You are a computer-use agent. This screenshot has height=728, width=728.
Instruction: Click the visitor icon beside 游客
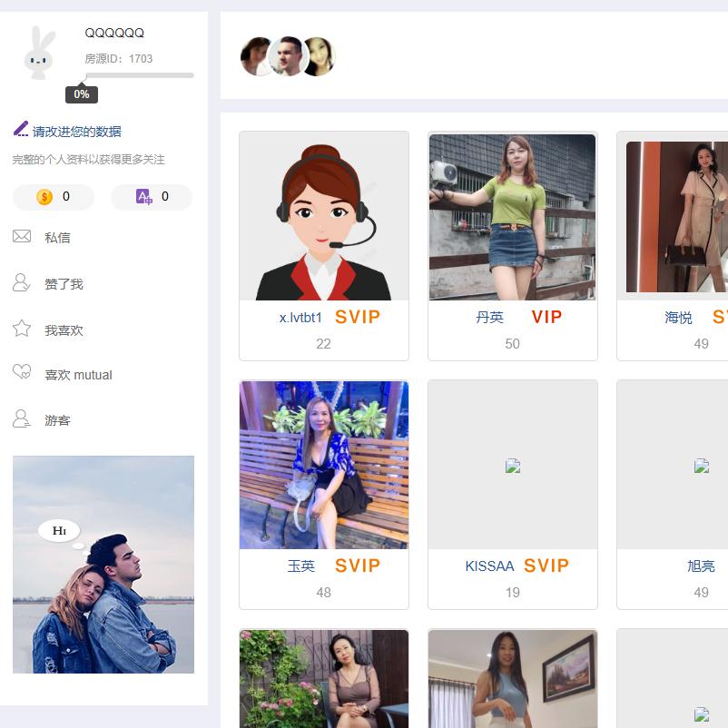click(22, 418)
